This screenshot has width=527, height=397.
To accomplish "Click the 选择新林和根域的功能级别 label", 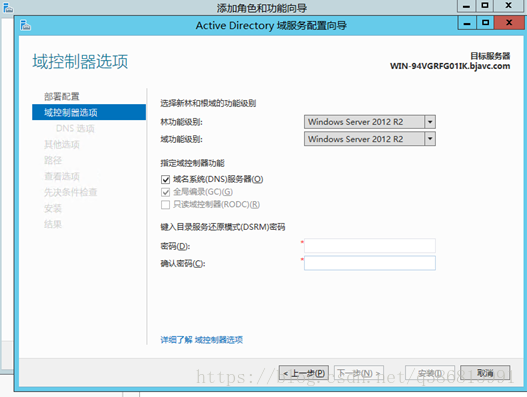I will (x=208, y=103).
